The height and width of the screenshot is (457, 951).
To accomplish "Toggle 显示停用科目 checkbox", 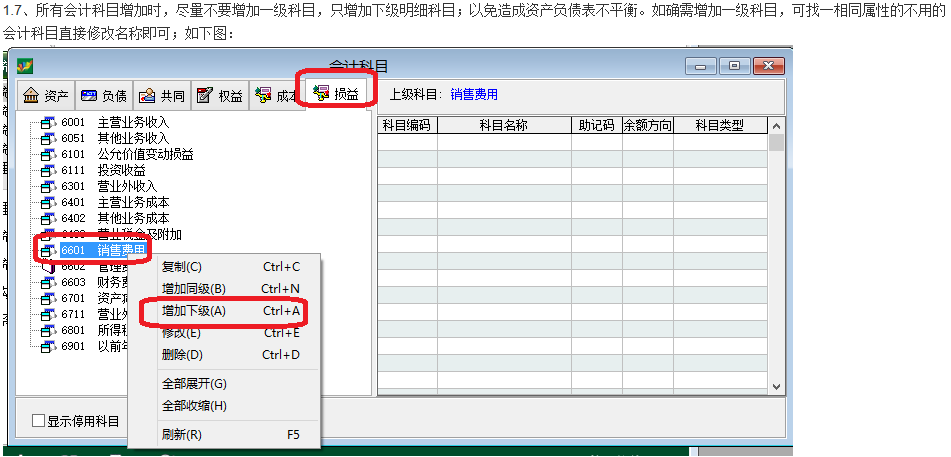I will pos(38,421).
